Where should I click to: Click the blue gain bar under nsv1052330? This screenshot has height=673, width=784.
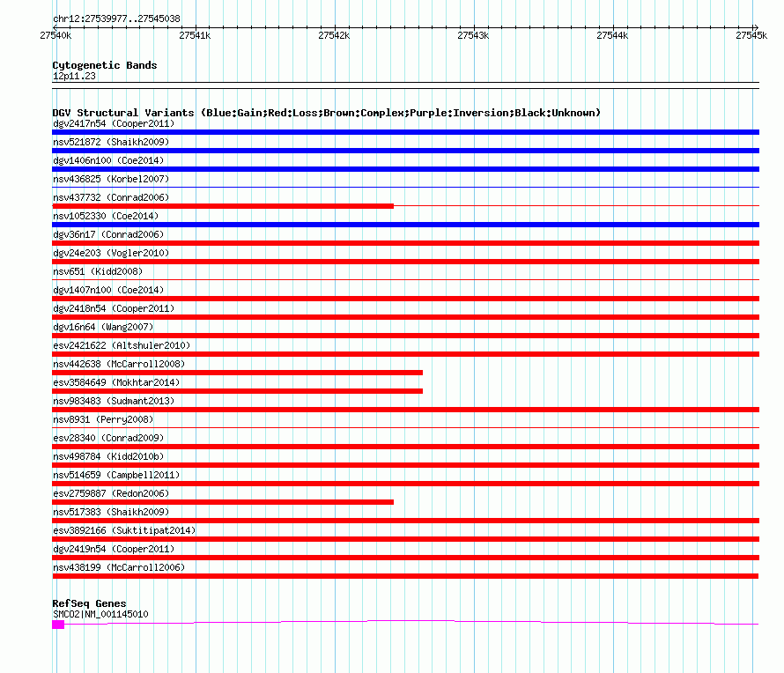click(x=405, y=225)
